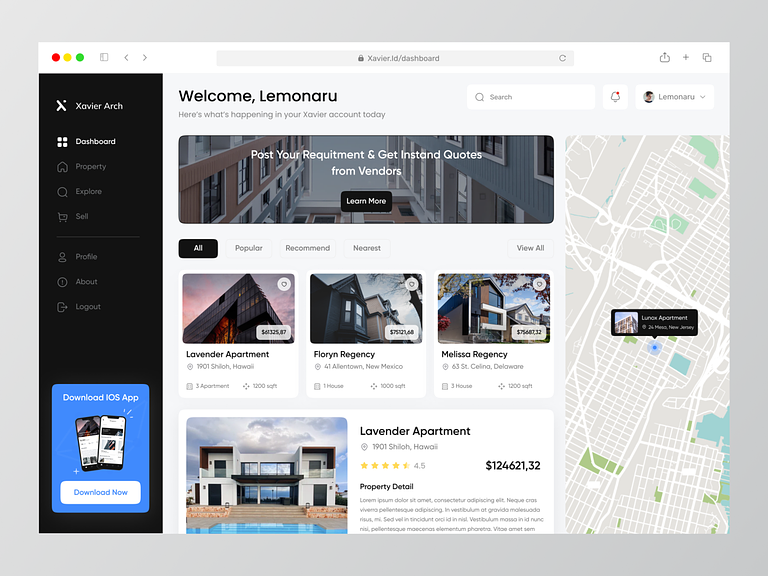
Task: Click the View All button
Action: coord(530,248)
